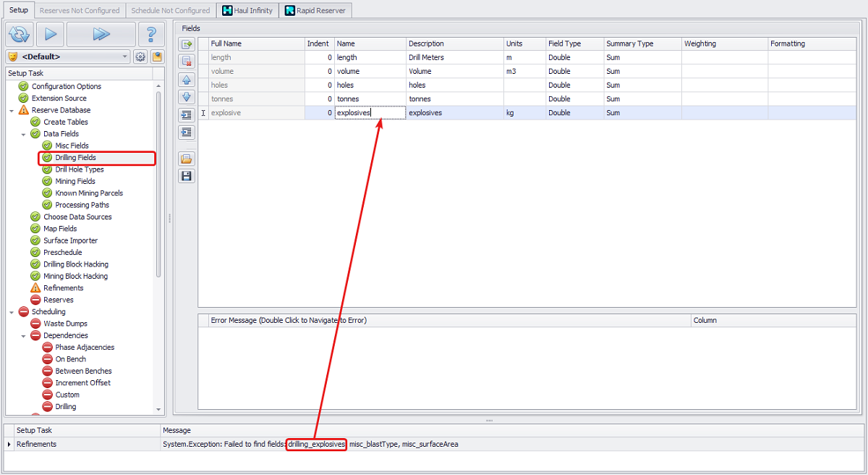Click the warning icon beside Refinements task
This screenshot has height=475, width=868.
coord(35,288)
